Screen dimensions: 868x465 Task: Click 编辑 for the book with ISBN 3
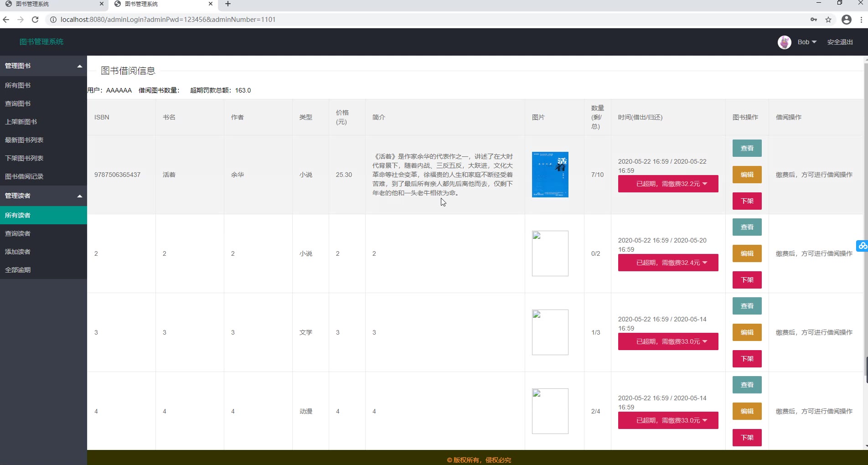point(747,332)
